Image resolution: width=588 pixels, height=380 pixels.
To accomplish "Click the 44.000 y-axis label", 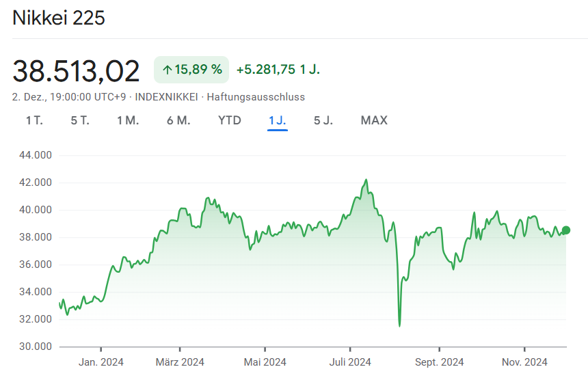I will click(36, 155).
